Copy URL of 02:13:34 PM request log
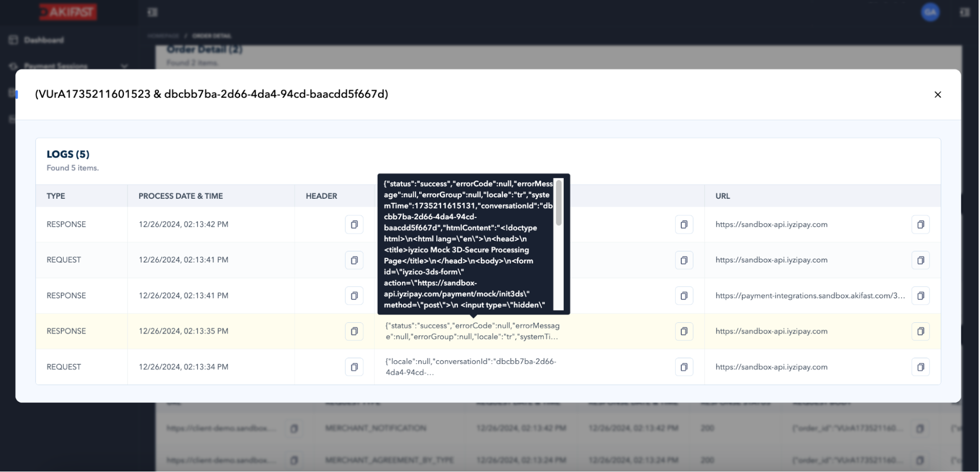Image resolution: width=980 pixels, height=472 pixels. coord(920,367)
